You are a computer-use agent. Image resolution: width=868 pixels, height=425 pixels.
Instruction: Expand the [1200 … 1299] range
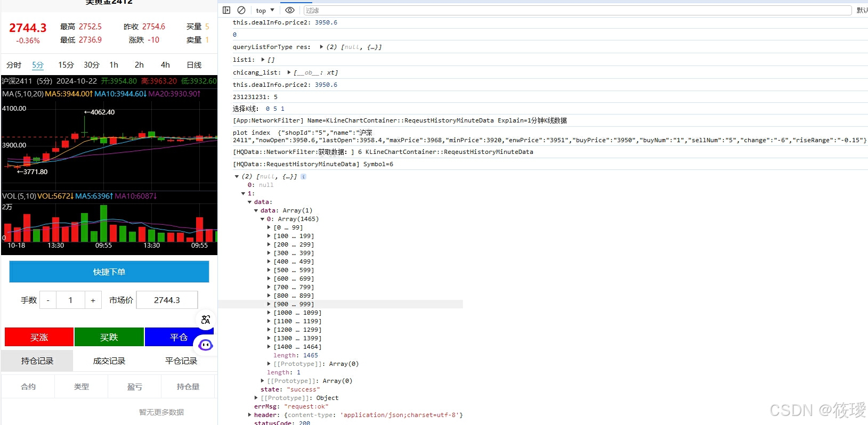269,330
